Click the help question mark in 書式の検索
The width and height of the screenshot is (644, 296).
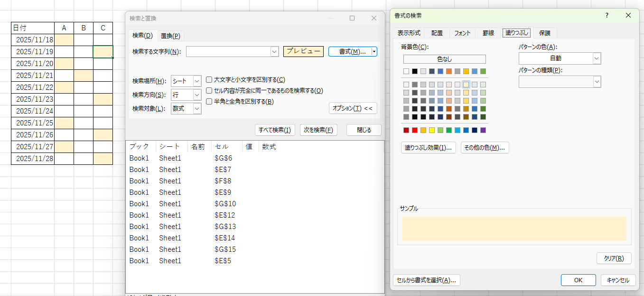click(607, 16)
